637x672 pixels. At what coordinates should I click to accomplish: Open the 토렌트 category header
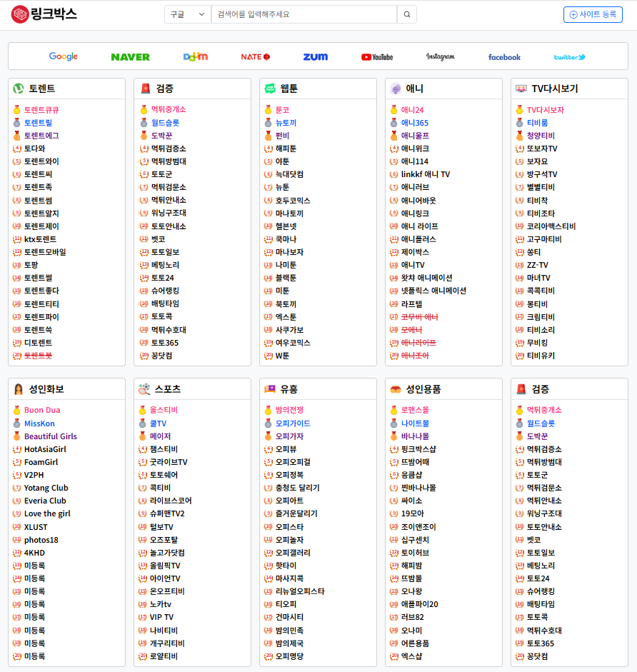[x=41, y=89]
